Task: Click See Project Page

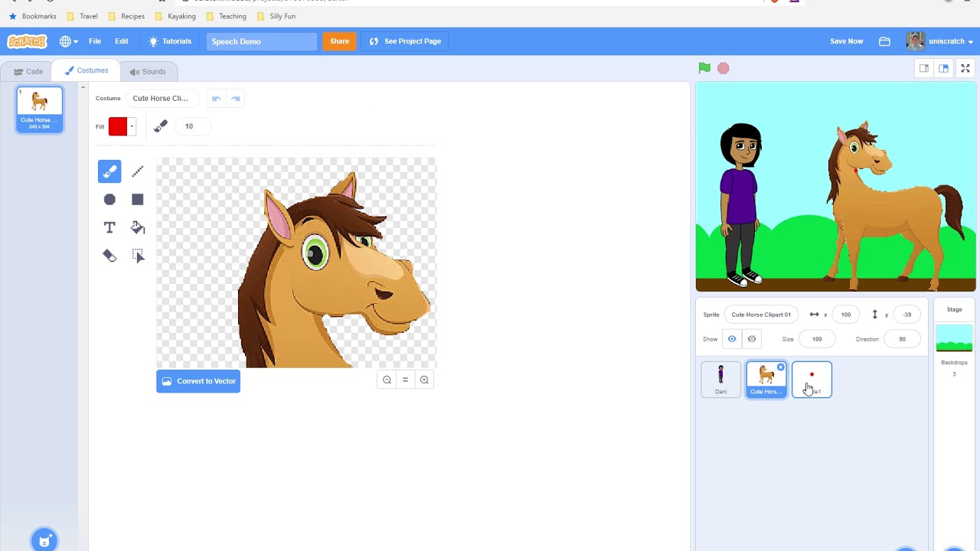Action: (405, 41)
